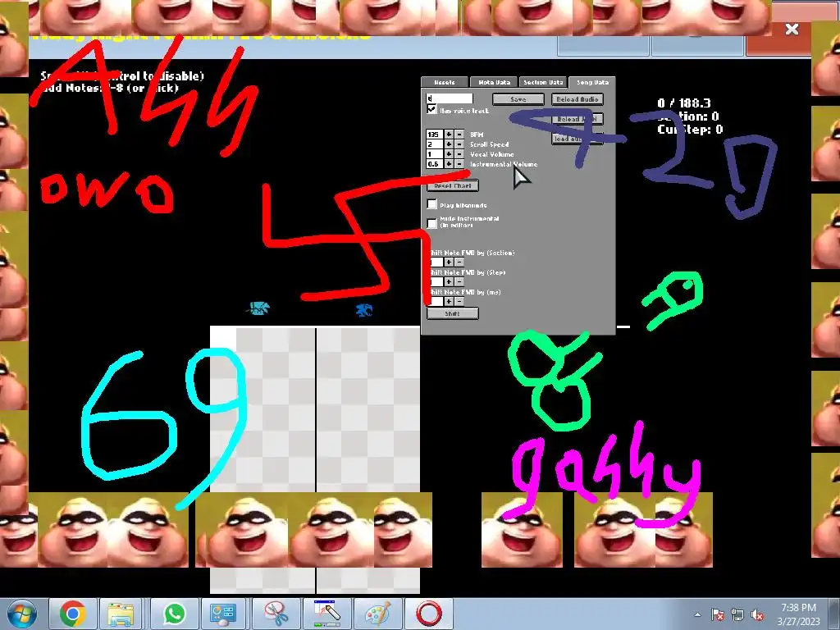Screen dimensions: 840x630
Task: Uncheck the Has voice track checkbox
Action: (431, 109)
